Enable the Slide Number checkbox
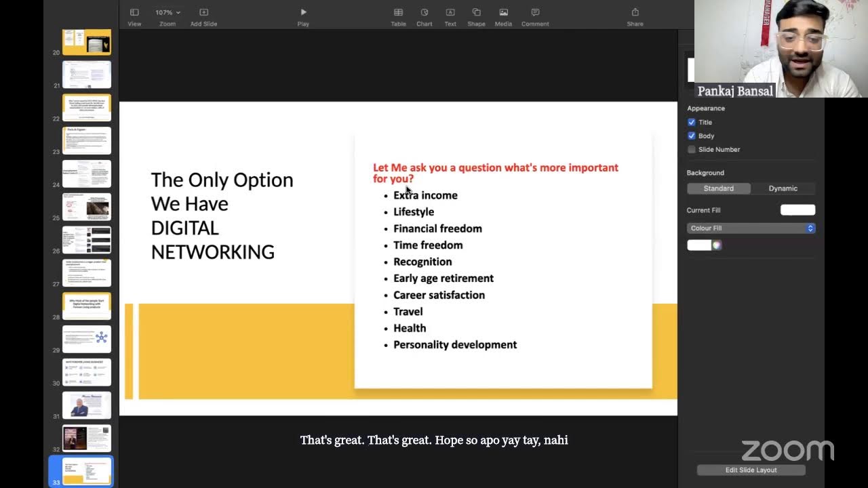This screenshot has height=488, width=868. point(692,149)
